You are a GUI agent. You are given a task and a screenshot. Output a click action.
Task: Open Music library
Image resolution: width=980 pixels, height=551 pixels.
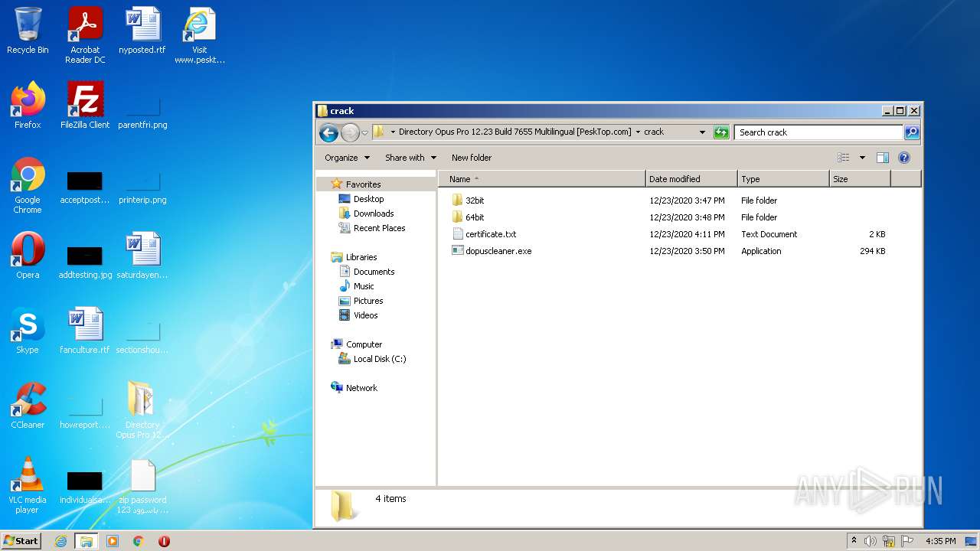coord(364,286)
